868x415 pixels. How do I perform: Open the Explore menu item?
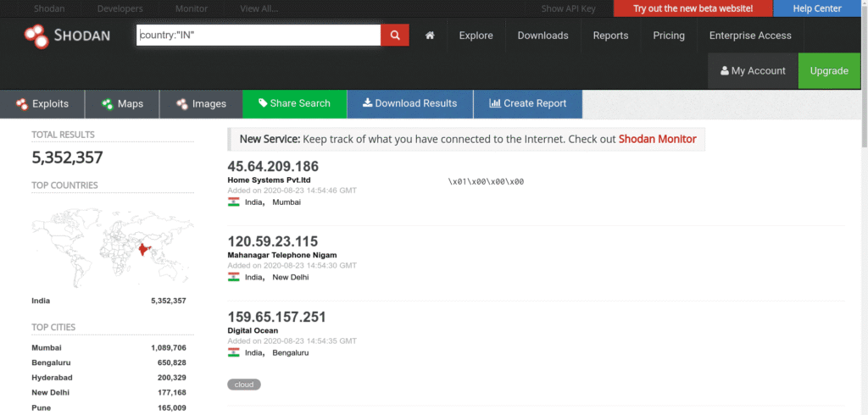tap(476, 36)
